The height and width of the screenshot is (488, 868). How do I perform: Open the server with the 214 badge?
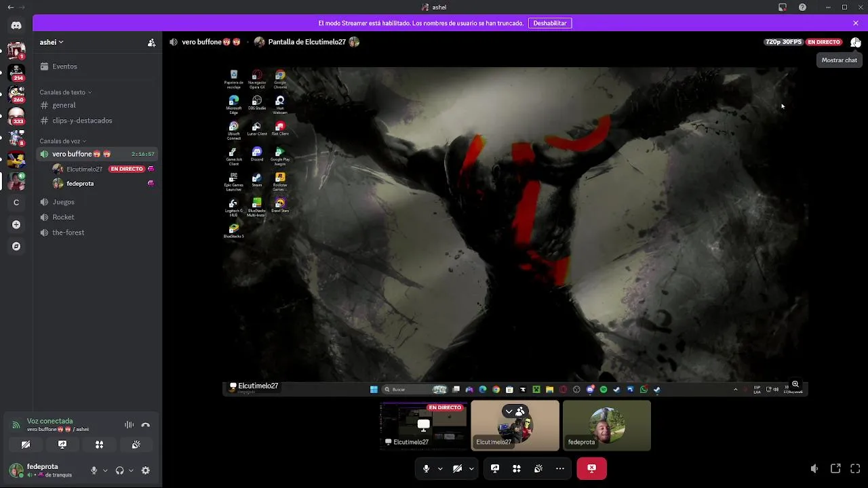16,72
